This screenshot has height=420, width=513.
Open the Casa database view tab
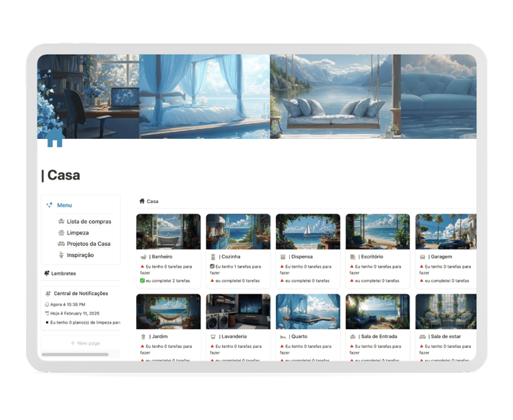149,201
